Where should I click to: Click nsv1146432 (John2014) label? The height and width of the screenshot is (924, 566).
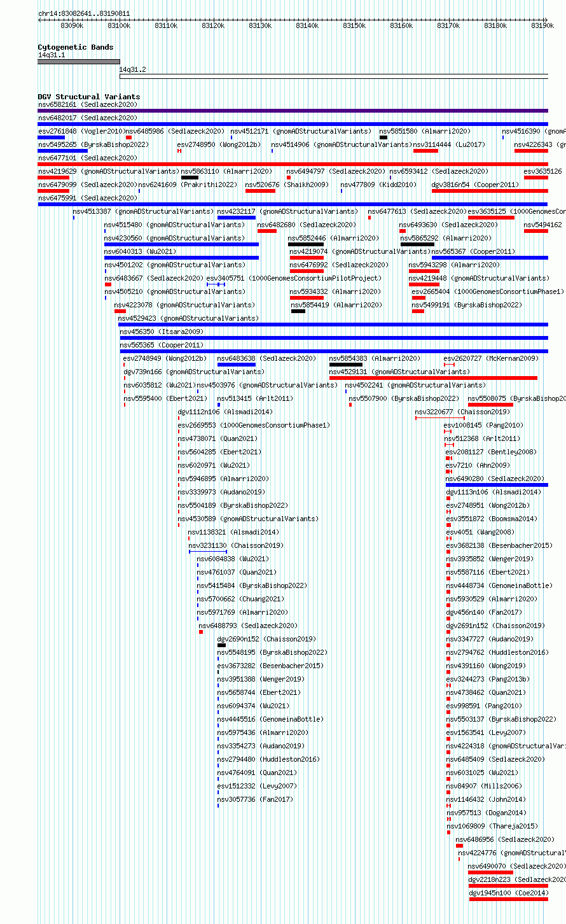point(486,799)
